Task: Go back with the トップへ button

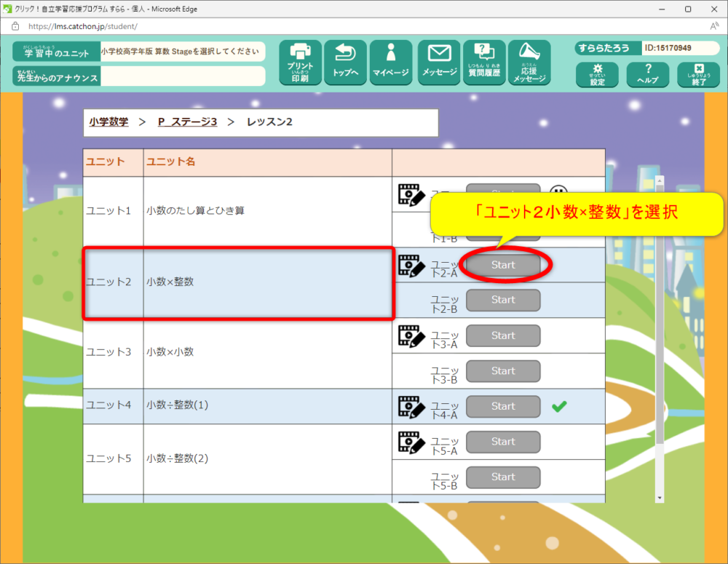Action: [345, 62]
